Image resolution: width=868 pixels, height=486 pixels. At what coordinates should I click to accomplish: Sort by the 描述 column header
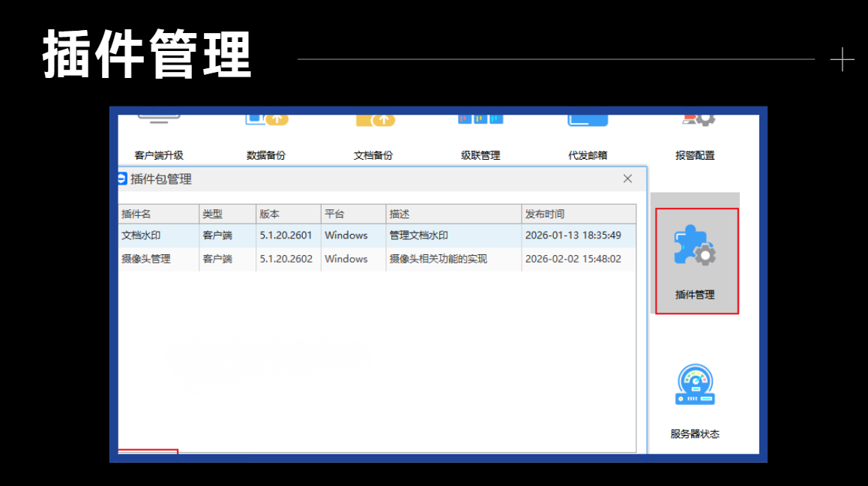453,214
